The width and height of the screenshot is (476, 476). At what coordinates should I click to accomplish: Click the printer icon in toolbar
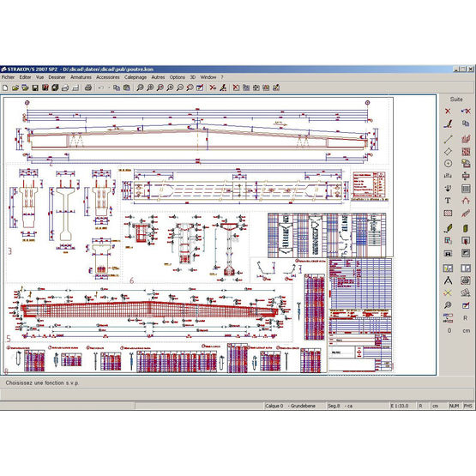[x=88, y=87]
